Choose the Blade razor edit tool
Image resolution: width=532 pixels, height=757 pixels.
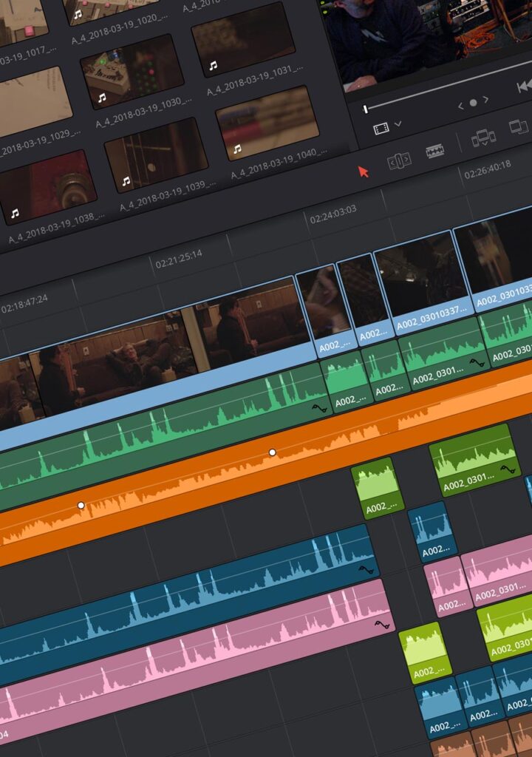point(435,152)
